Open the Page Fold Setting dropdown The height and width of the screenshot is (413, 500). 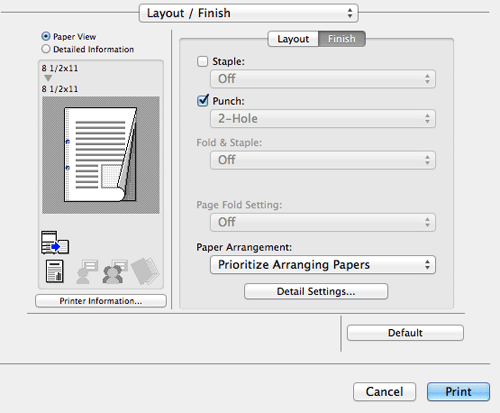click(323, 222)
